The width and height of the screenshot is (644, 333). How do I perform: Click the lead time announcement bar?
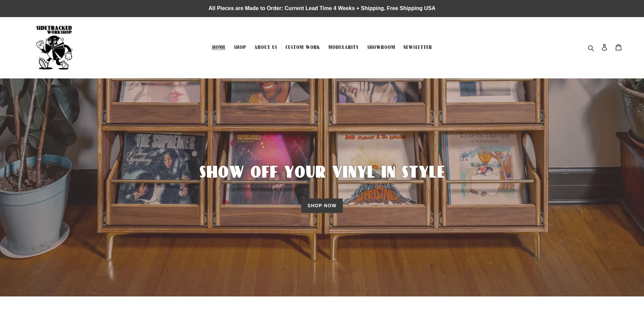coord(322,8)
